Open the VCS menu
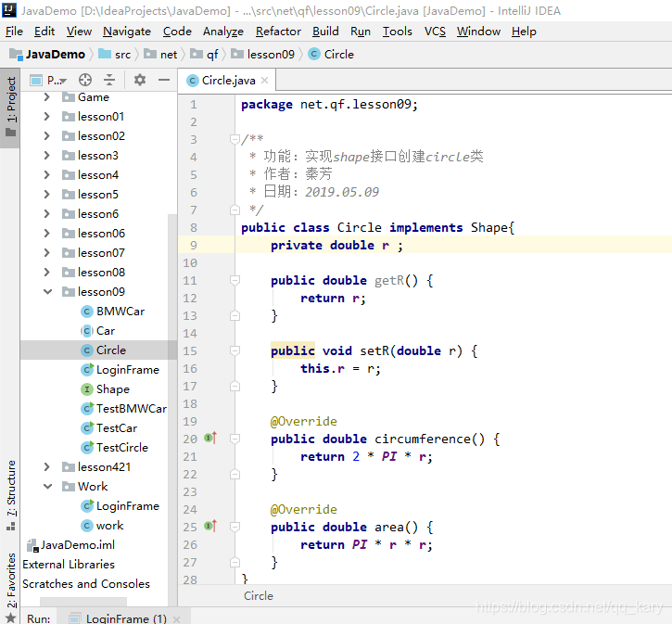The height and width of the screenshot is (624, 672). point(435,32)
